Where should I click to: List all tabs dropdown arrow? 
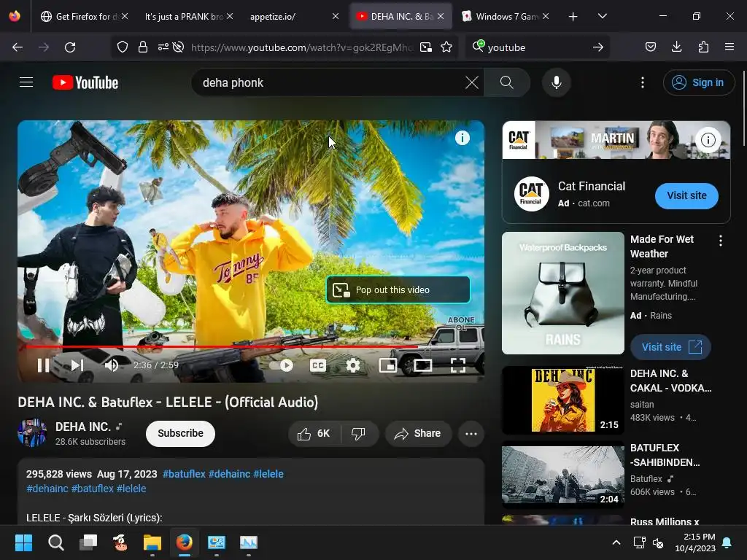(602, 16)
